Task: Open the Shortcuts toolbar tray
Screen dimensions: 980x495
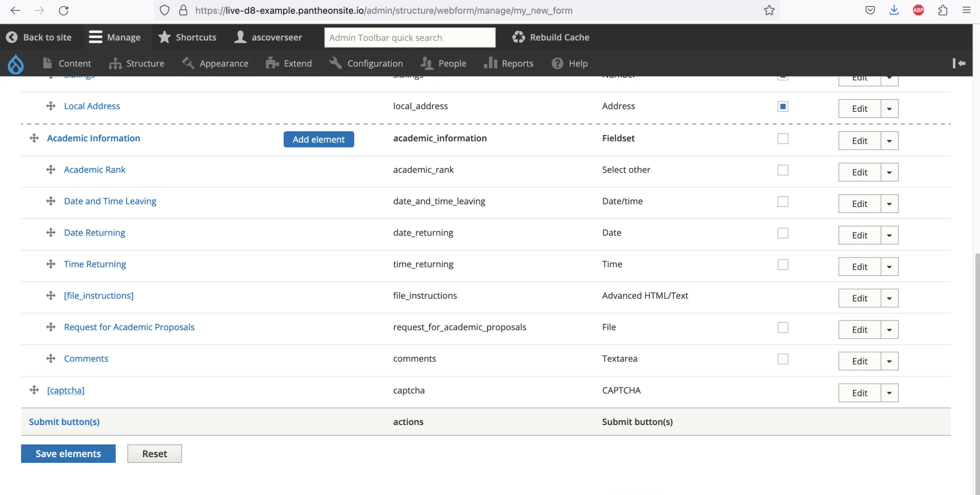Action: [187, 37]
